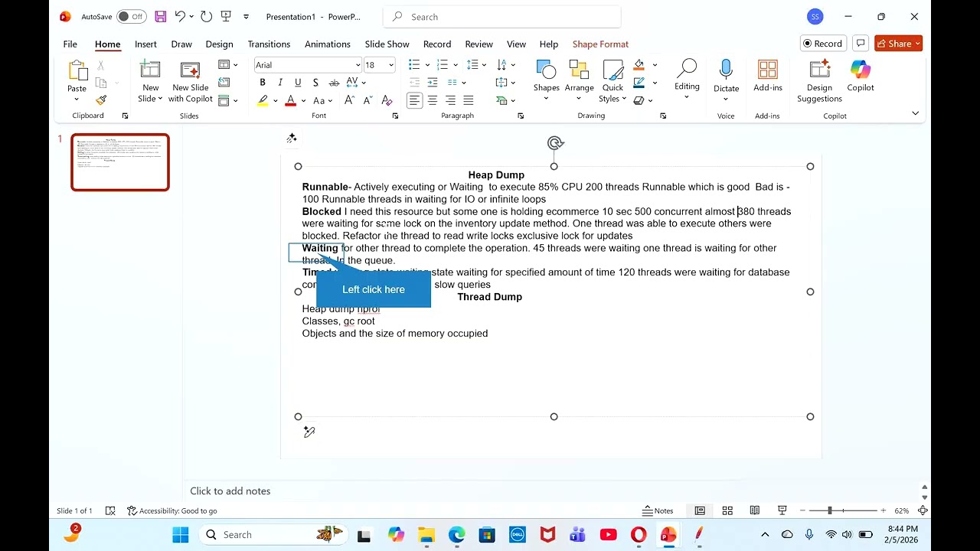Toggle the Notes pane in status bar
980x551 pixels.
(x=658, y=510)
